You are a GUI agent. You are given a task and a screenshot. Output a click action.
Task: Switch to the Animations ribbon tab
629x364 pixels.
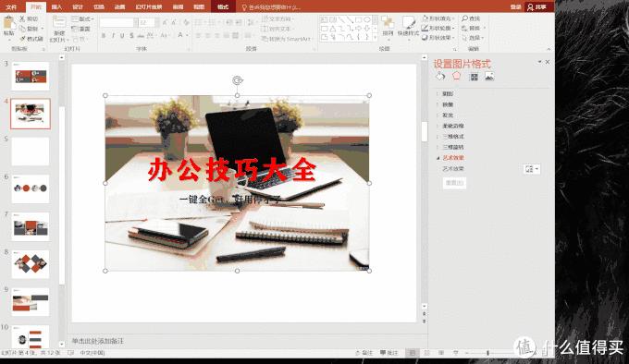pos(119,6)
